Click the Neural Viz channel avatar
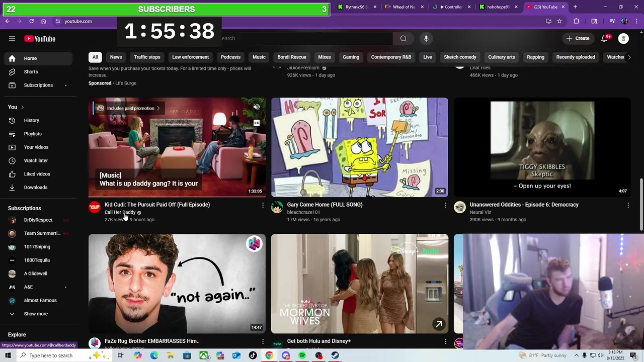Viewport: 644px width, 362px height. coord(460,207)
